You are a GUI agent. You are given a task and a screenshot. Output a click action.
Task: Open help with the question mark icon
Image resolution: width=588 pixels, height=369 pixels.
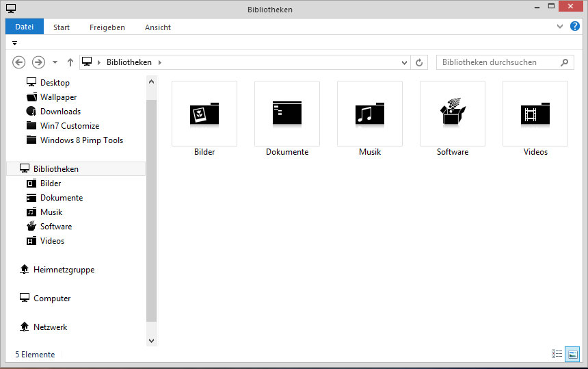574,26
